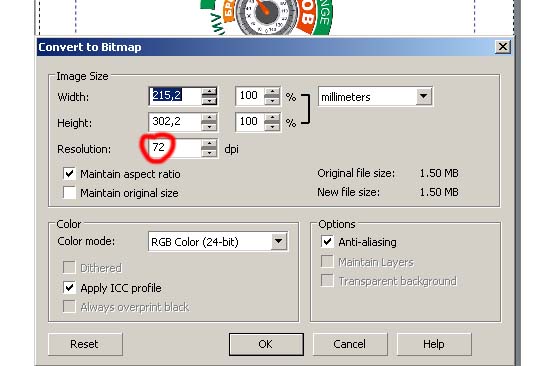Click RGB Color (24-bit) combo box
The height and width of the screenshot is (366, 533).
[x=218, y=242]
